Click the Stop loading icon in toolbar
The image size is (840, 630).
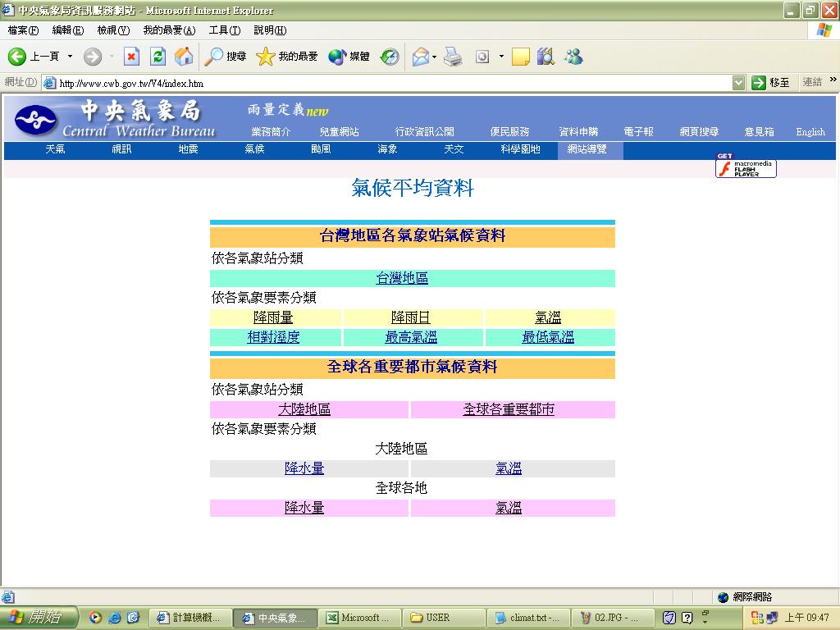pos(131,57)
